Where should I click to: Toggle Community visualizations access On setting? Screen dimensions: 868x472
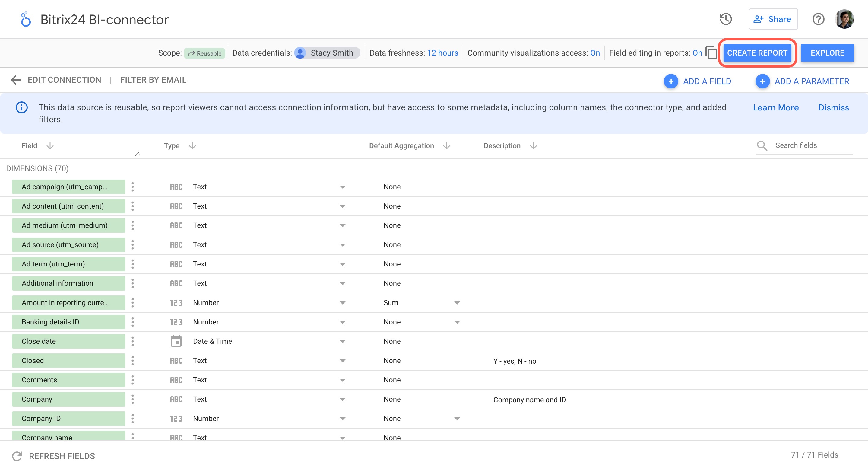point(595,53)
